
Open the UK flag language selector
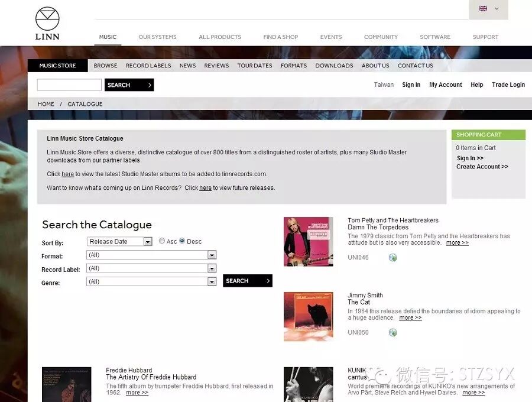489,9
